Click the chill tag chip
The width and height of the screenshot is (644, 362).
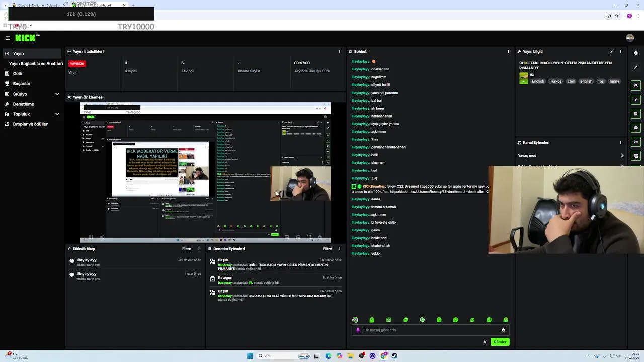571,81
